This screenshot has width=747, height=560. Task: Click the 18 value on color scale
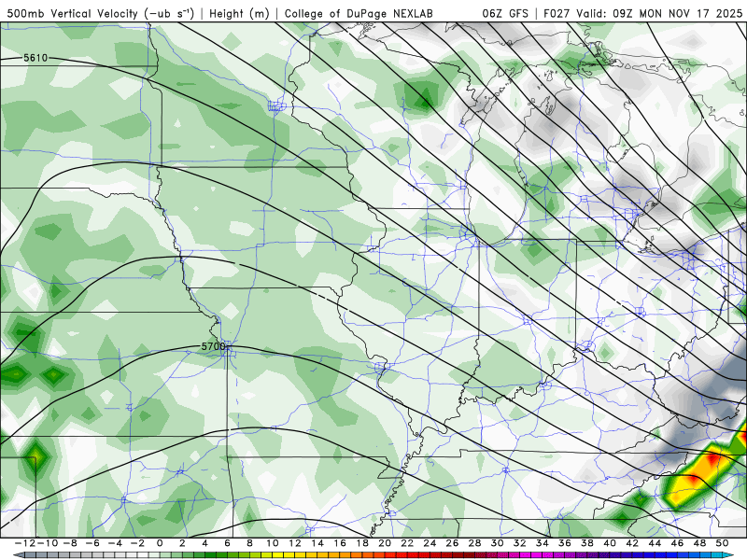pos(362,543)
